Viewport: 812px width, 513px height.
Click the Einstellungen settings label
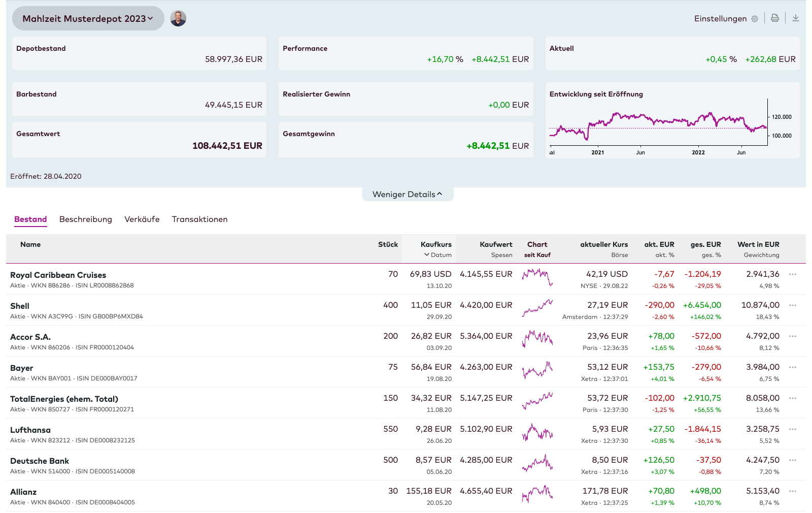tap(721, 19)
